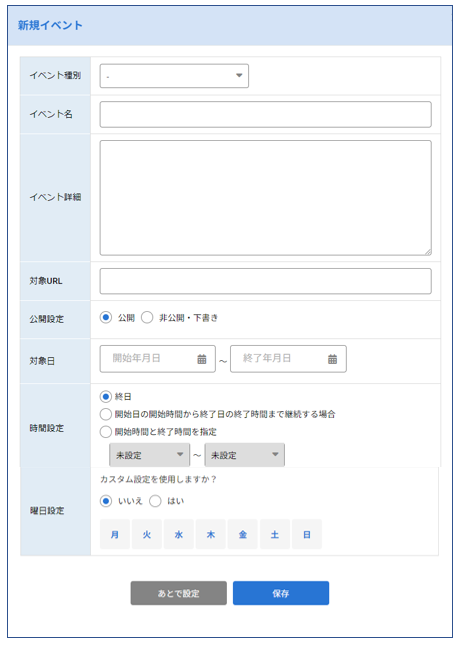Toggle the 月 weekday button
Image resolution: width=460 pixels, height=645 pixels.
click(x=115, y=534)
